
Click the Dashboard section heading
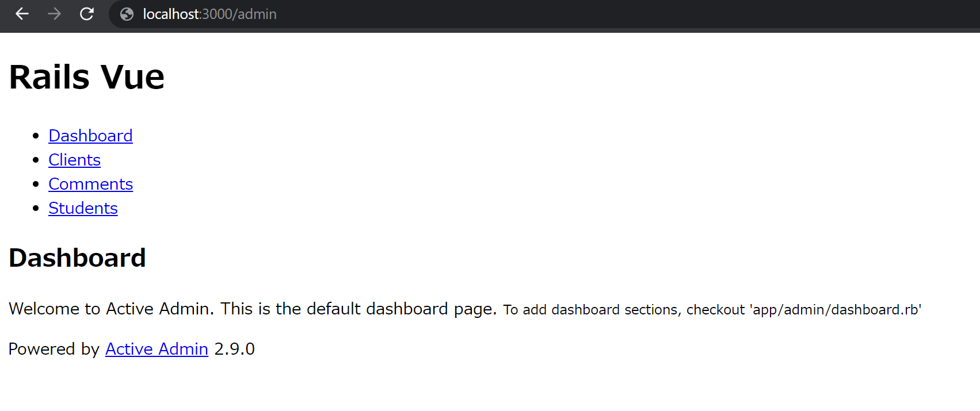coord(77,258)
